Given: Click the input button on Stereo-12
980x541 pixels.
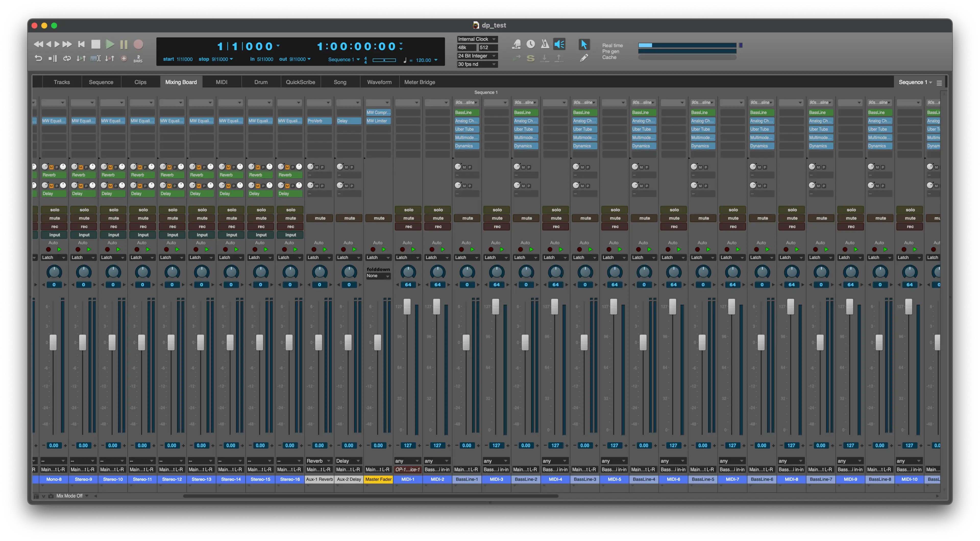Looking at the screenshot, I should pyautogui.click(x=172, y=235).
